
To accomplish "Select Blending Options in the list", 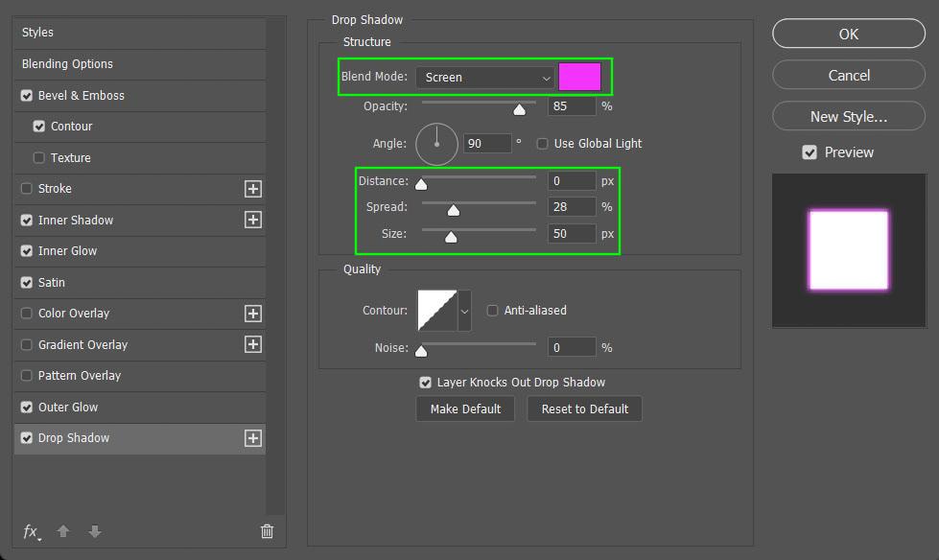I will coord(140,64).
